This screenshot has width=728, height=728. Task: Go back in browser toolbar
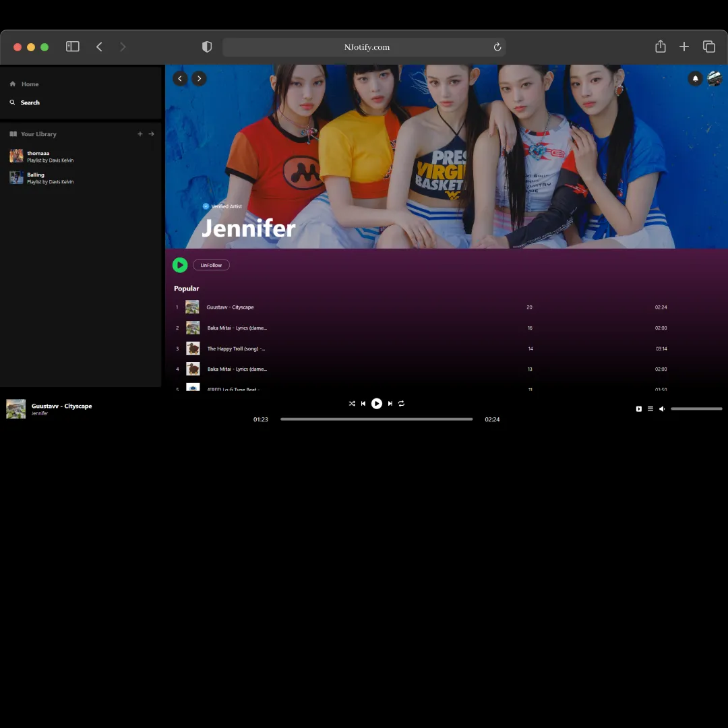[x=99, y=47]
